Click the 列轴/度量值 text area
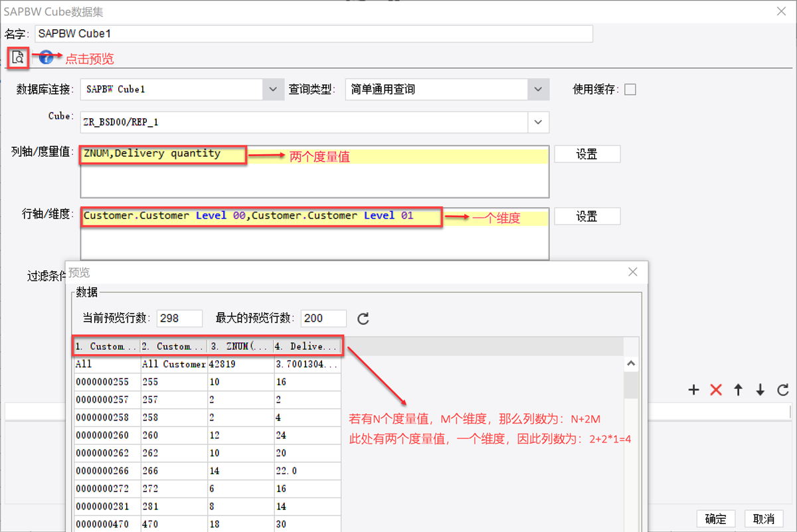Screen dimensions: 797x532 [315, 171]
